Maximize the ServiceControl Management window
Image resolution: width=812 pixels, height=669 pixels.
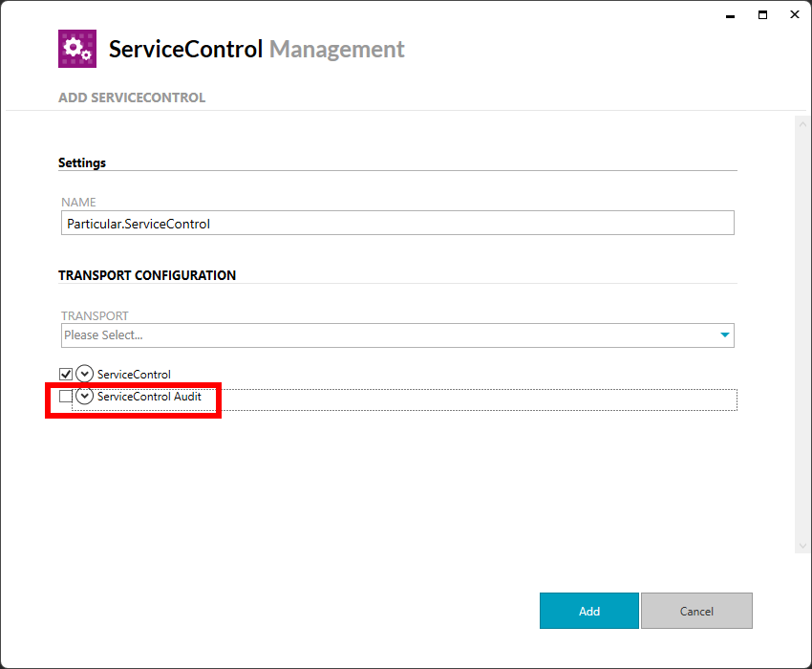click(763, 15)
